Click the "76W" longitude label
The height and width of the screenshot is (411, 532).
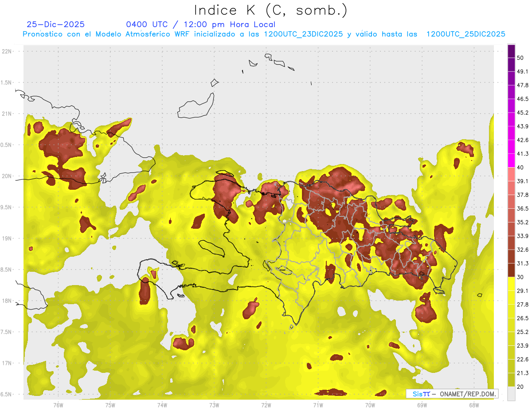(x=58, y=405)
